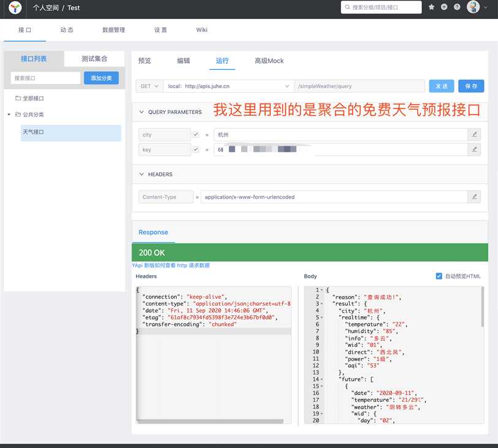Switch to the 动态 top tab
Screen dimensions: 498x448
(x=67, y=30)
